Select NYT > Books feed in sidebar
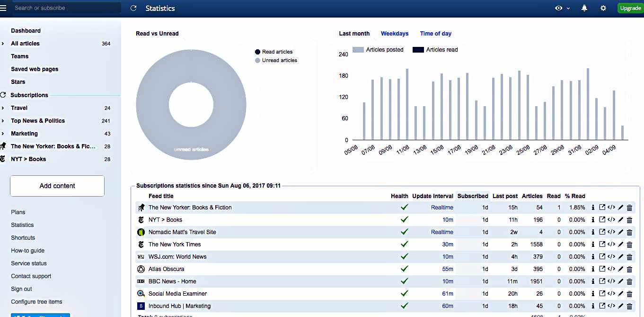Screen dimensions: 644x317 pos(28,159)
